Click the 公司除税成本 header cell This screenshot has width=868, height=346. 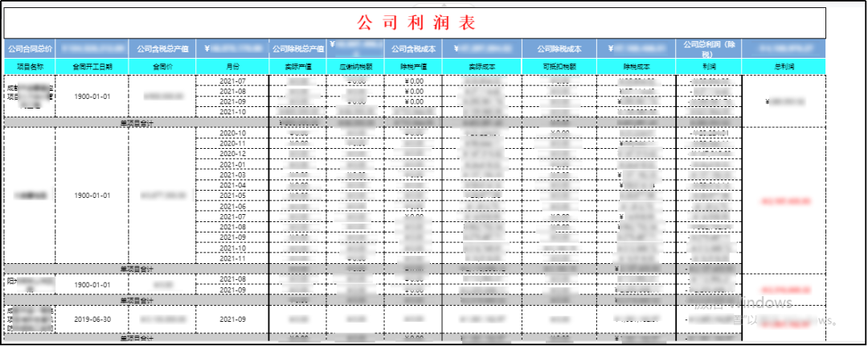(x=559, y=49)
